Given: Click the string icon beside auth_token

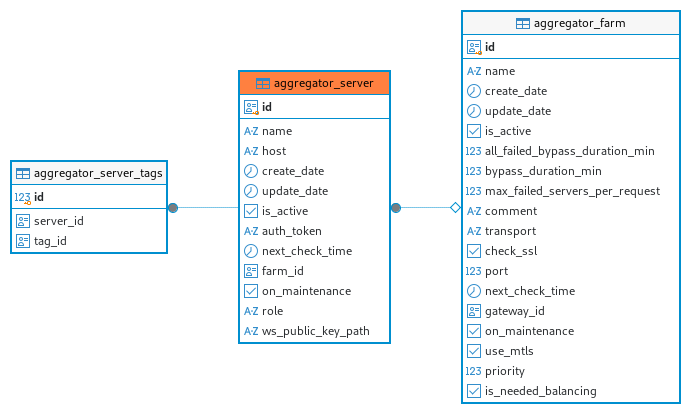Looking at the screenshot, I should (251, 231).
